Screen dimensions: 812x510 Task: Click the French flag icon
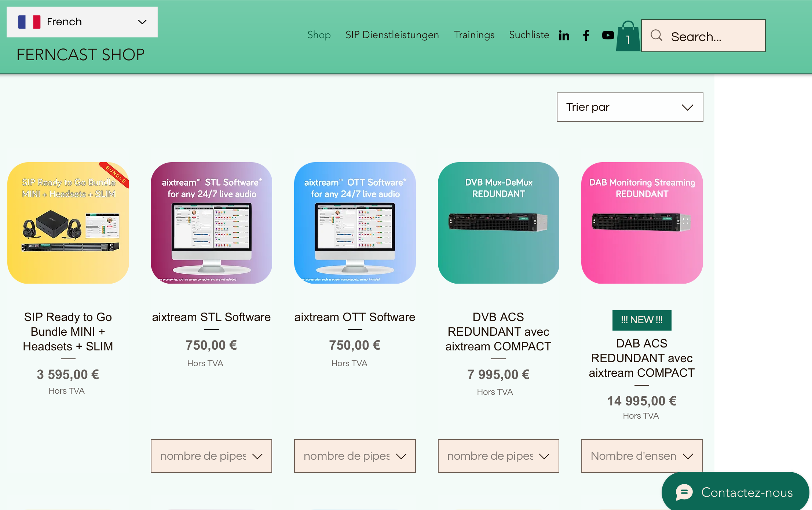[29, 22]
